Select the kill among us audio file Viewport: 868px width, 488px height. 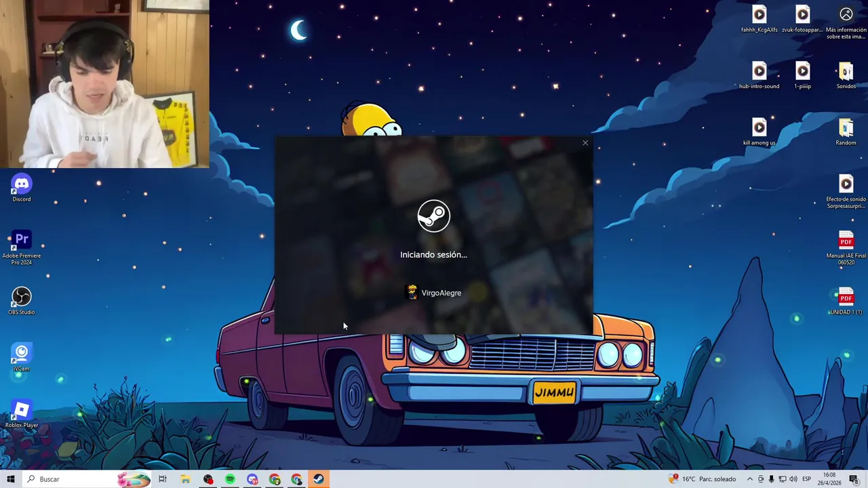(x=759, y=131)
